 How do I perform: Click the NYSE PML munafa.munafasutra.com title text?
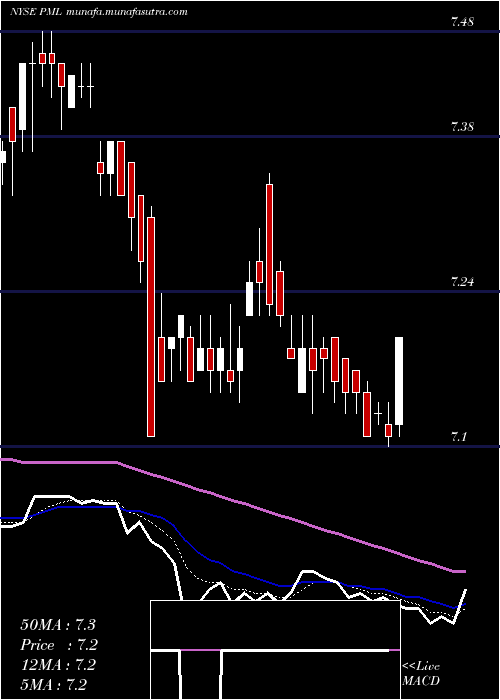pyautogui.click(x=99, y=12)
